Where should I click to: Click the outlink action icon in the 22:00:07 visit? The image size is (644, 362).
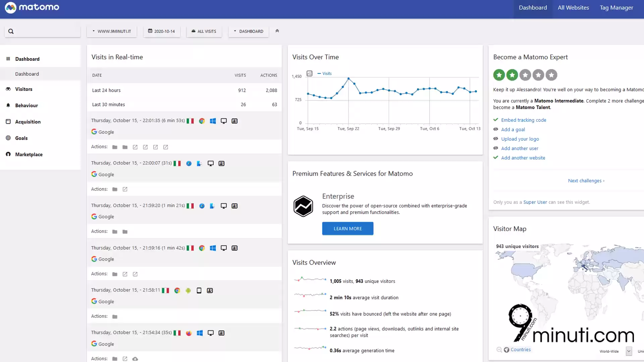point(125,189)
